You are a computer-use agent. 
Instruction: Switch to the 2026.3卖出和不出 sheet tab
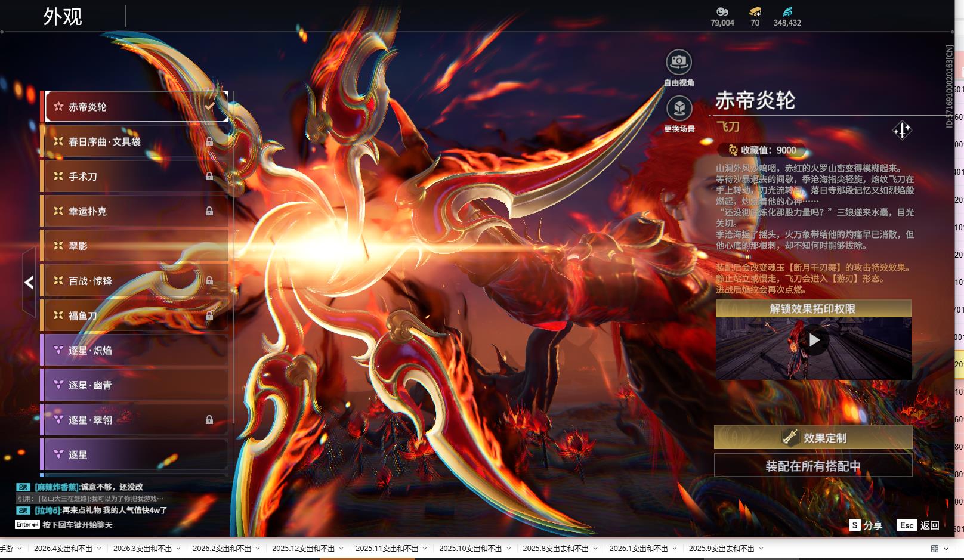coord(142,549)
